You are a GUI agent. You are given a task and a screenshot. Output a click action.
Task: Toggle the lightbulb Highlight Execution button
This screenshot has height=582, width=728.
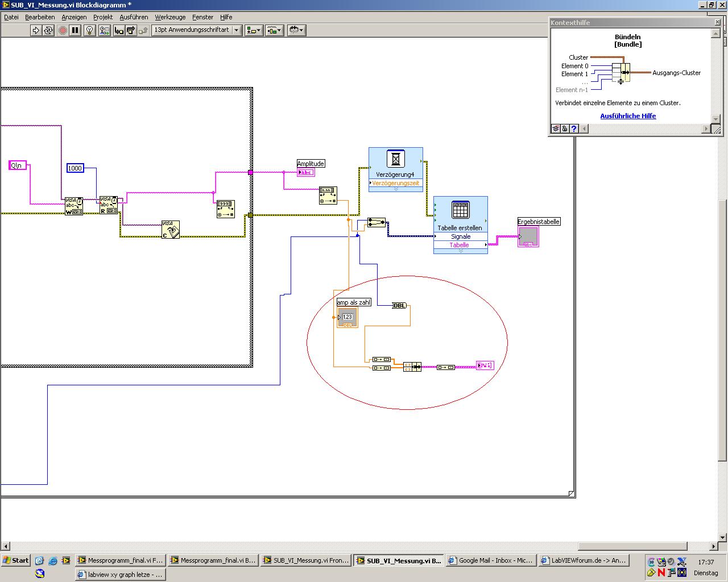pyautogui.click(x=89, y=30)
